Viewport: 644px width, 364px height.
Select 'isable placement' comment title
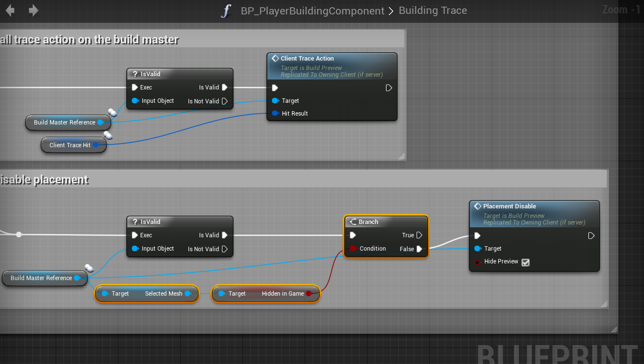pyautogui.click(x=44, y=179)
